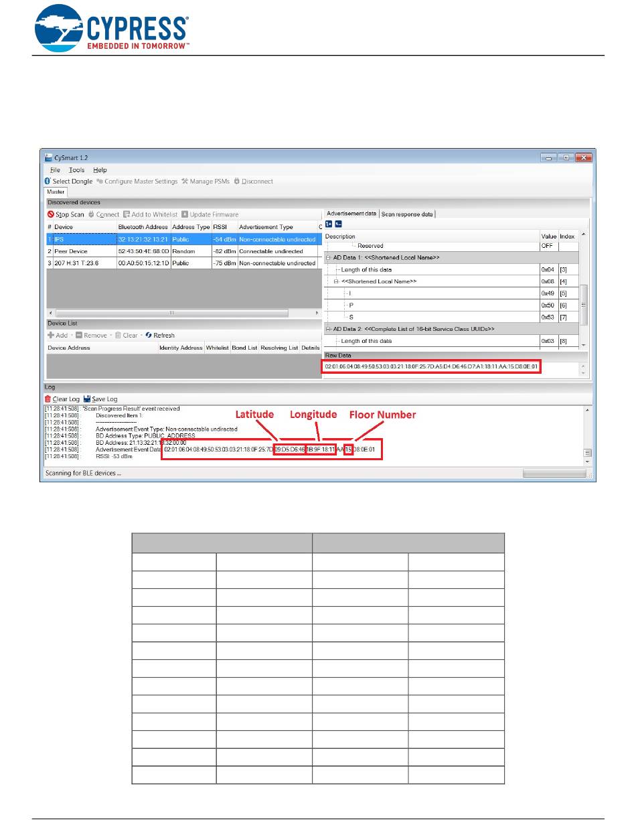Click the left arrow of Discovered devices scrollbar
The width and height of the screenshot is (636, 840).
click(x=50, y=313)
